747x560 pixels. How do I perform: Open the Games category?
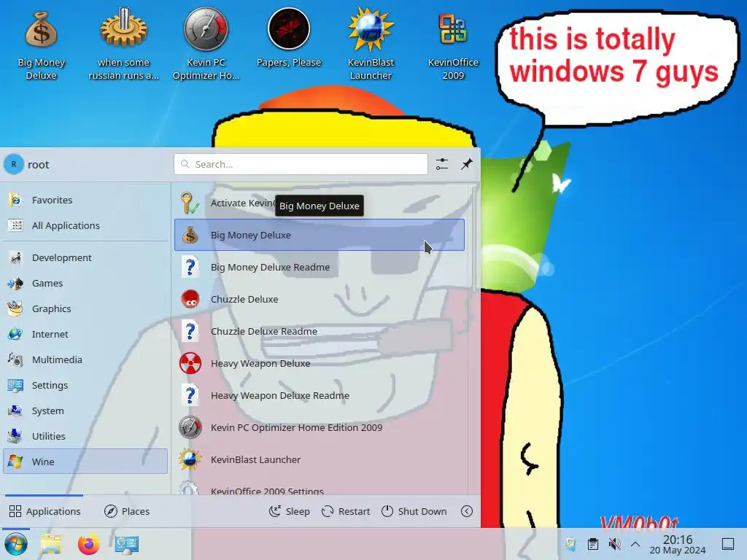(85, 283)
